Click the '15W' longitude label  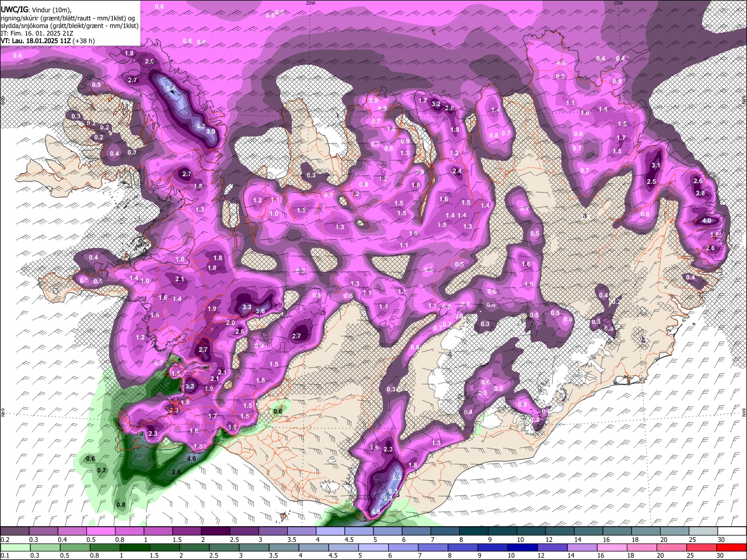[618, 3]
